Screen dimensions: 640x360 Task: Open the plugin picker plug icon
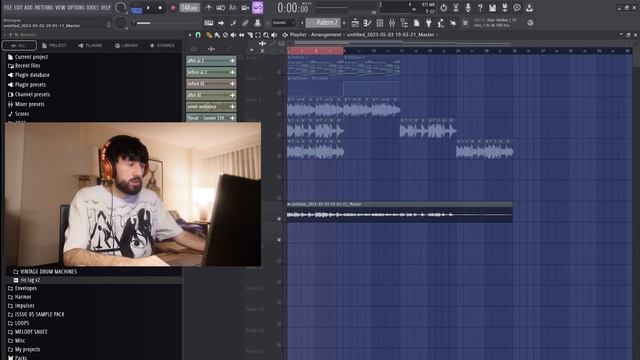pos(429,23)
